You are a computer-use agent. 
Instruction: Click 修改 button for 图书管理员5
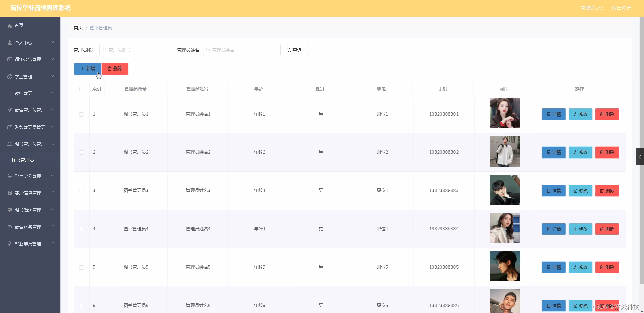coord(580,267)
